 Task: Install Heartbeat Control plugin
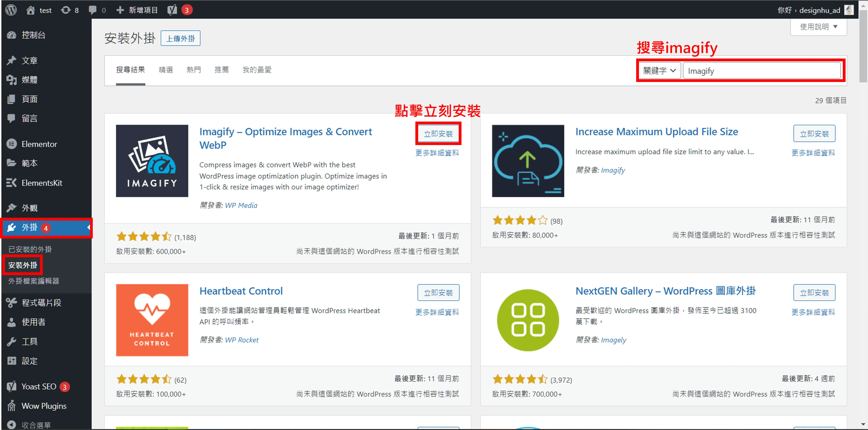click(438, 292)
